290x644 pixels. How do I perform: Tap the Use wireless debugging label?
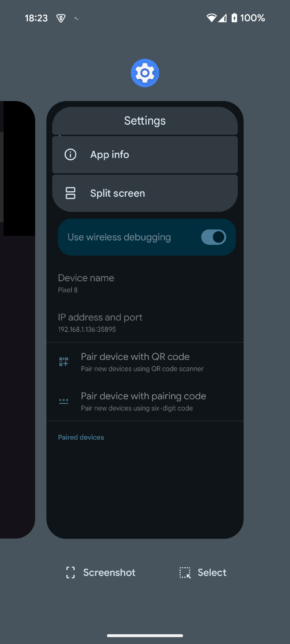tap(119, 237)
